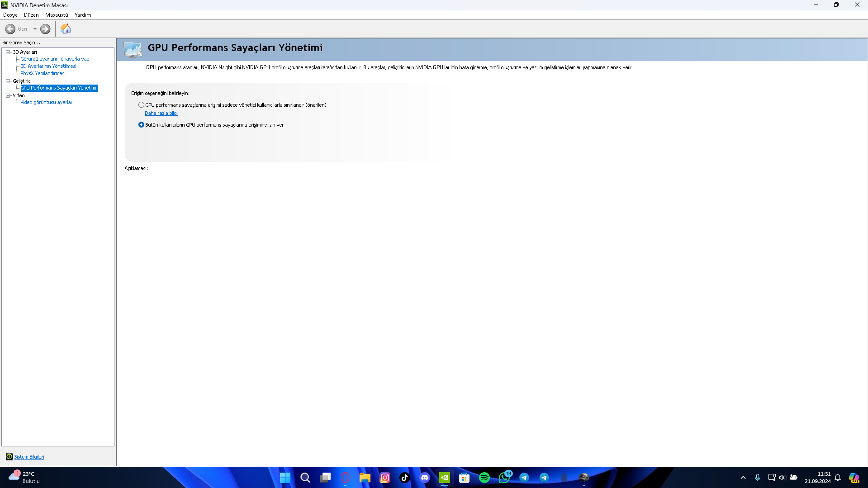Restrict counter access to admin users only

pos(142,105)
